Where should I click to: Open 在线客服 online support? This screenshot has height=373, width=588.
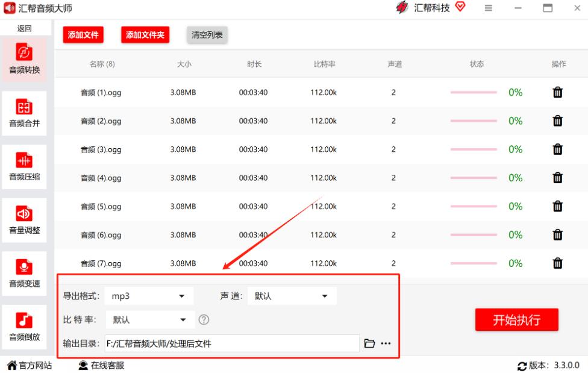pos(102,366)
